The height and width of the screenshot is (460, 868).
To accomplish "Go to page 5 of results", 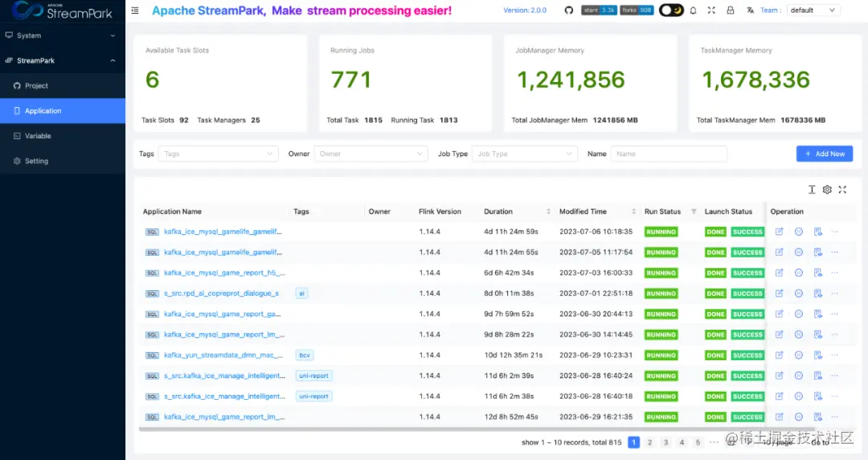I will (698, 442).
